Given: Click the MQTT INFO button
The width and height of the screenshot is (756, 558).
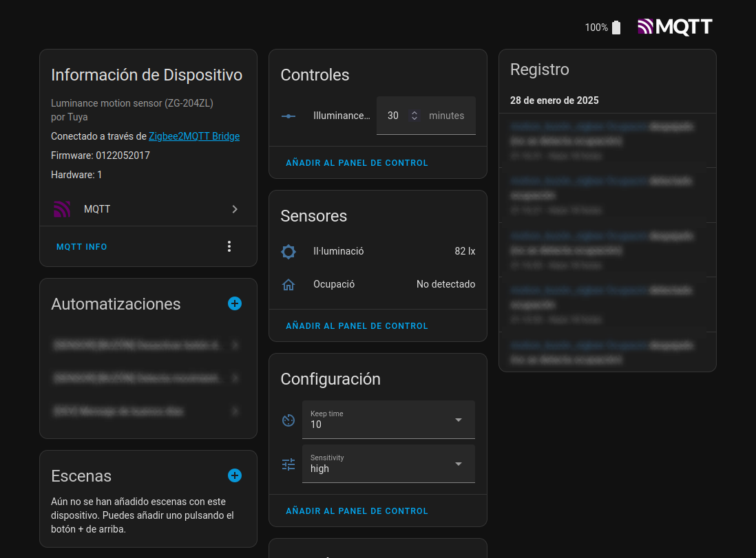Looking at the screenshot, I should 82,247.
